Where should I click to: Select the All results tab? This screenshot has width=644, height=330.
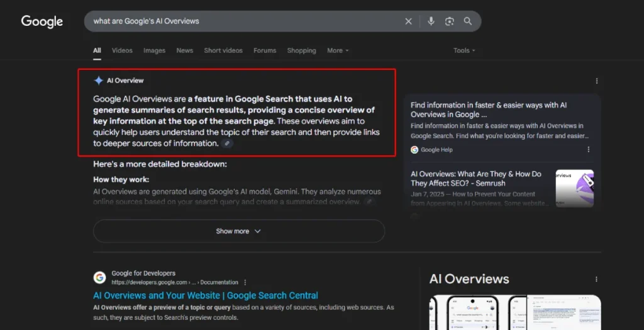[97, 50]
